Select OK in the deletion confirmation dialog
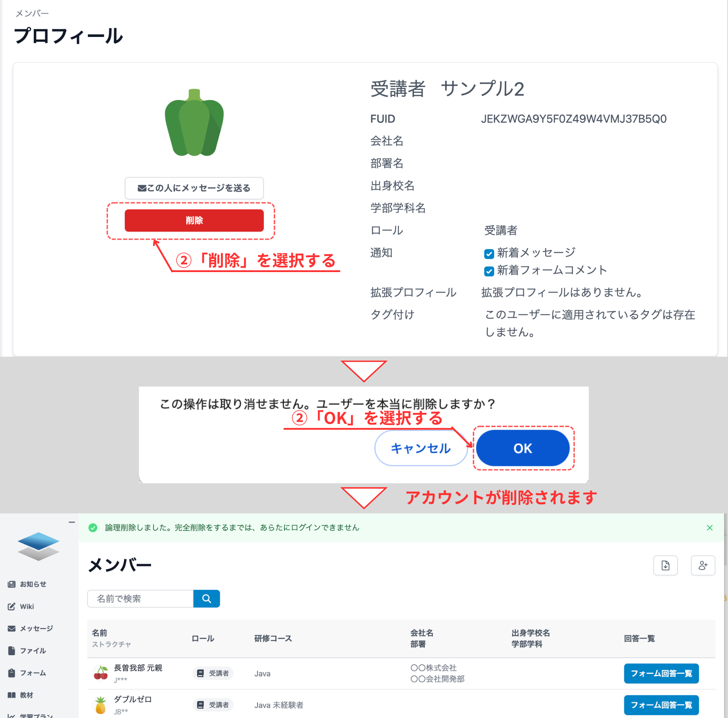This screenshot has width=728, height=718. click(523, 448)
